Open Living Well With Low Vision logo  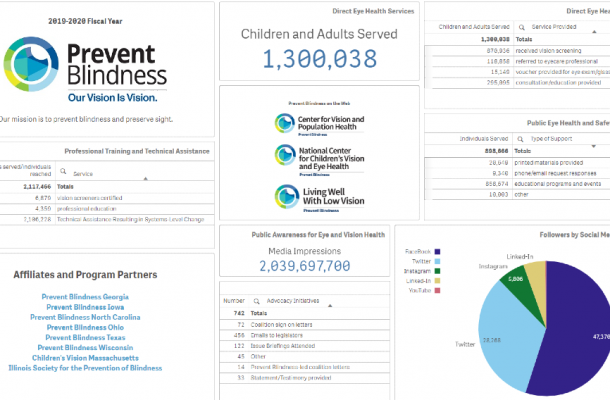pyautogui.click(x=319, y=198)
